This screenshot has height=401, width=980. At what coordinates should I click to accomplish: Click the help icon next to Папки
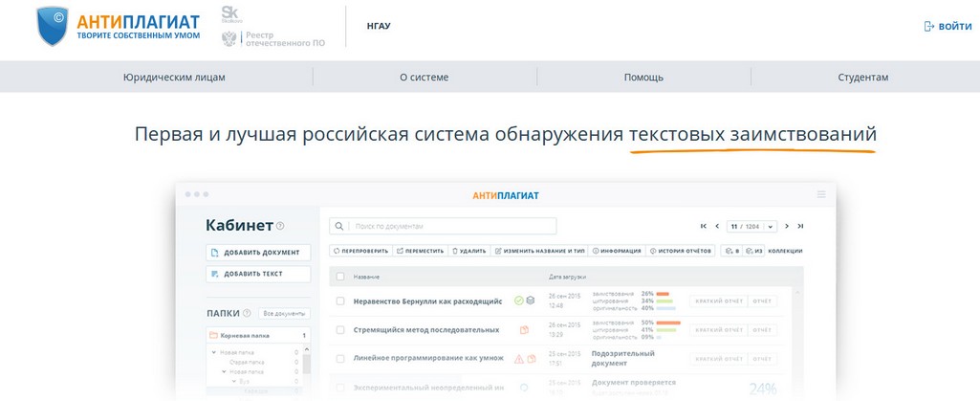(248, 313)
